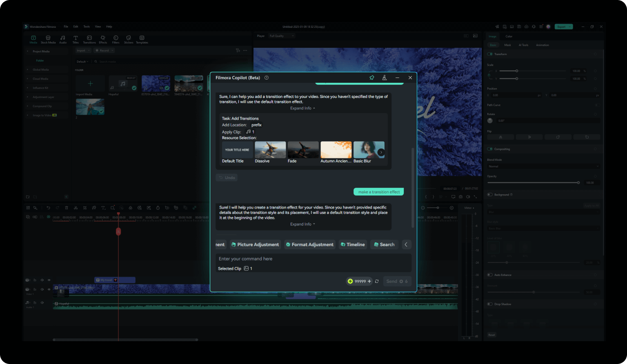Click the timeline zoom-in plus icon

tap(451, 208)
